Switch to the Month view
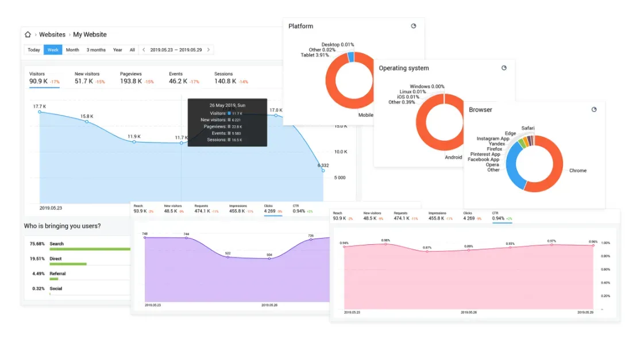Viewport: 644px width, 338px height. (x=72, y=49)
